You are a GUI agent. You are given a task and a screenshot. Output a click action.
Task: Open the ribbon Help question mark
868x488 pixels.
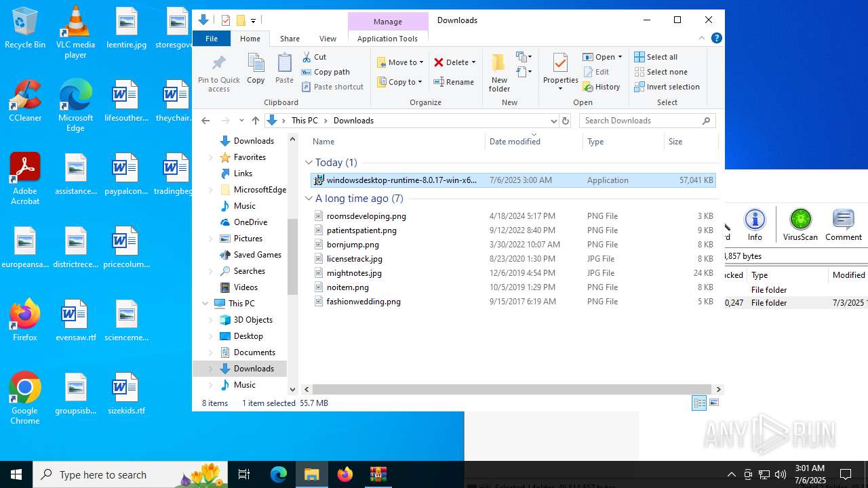click(716, 38)
